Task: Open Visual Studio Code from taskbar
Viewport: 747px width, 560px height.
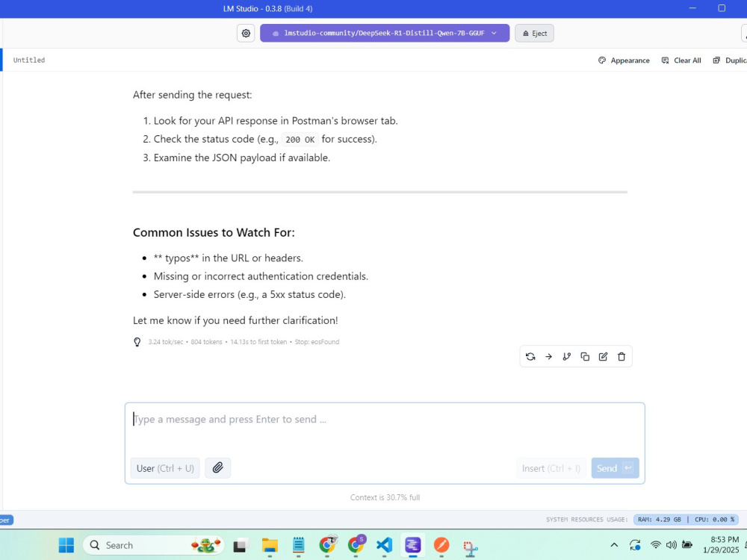Action: pyautogui.click(x=384, y=545)
